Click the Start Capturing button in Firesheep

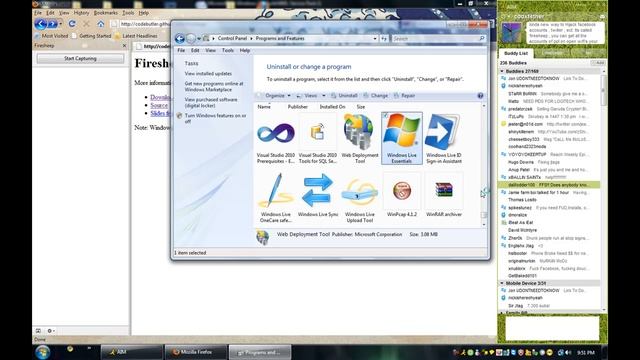click(80, 58)
